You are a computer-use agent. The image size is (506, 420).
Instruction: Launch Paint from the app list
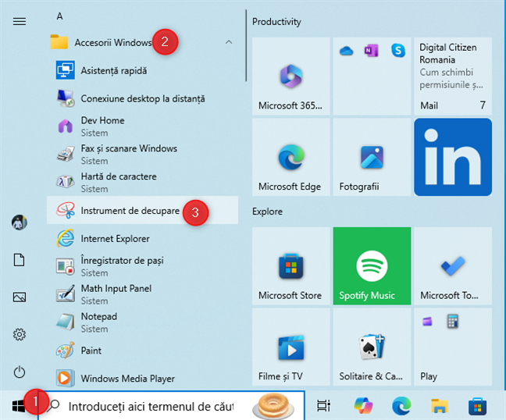point(91,351)
